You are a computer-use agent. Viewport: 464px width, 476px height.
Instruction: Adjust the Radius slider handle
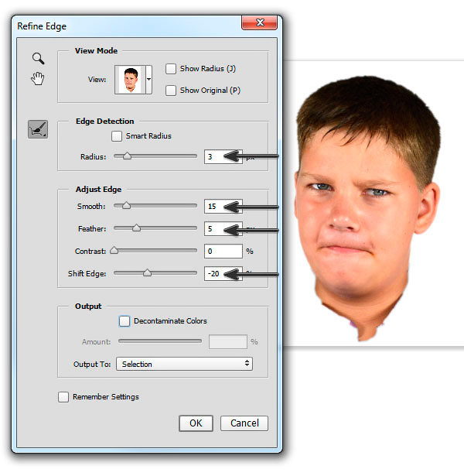[127, 156]
